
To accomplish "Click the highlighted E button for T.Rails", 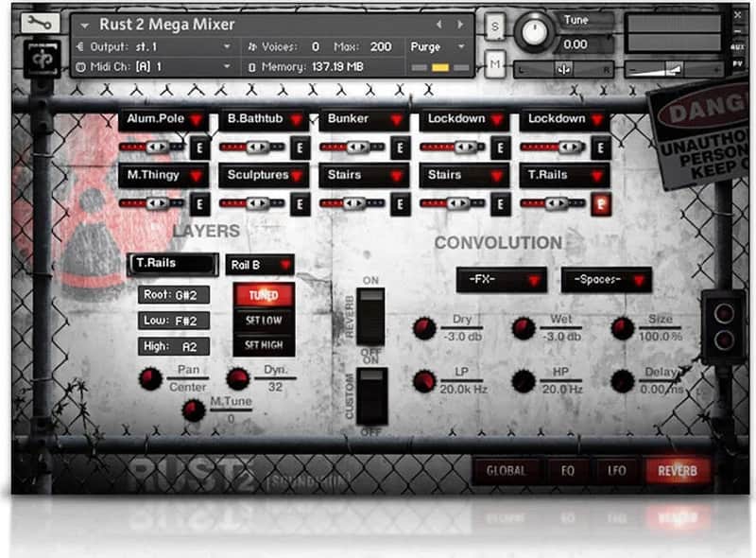I will 601,204.
